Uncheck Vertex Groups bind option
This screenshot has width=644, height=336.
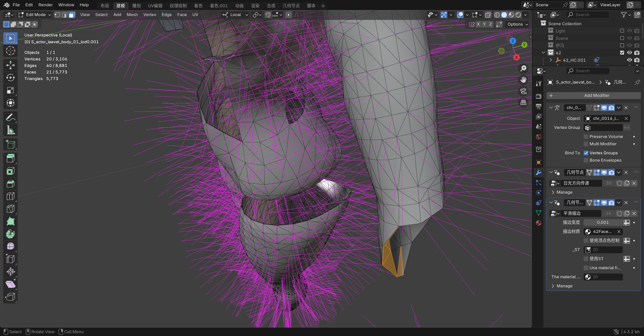[x=586, y=153]
